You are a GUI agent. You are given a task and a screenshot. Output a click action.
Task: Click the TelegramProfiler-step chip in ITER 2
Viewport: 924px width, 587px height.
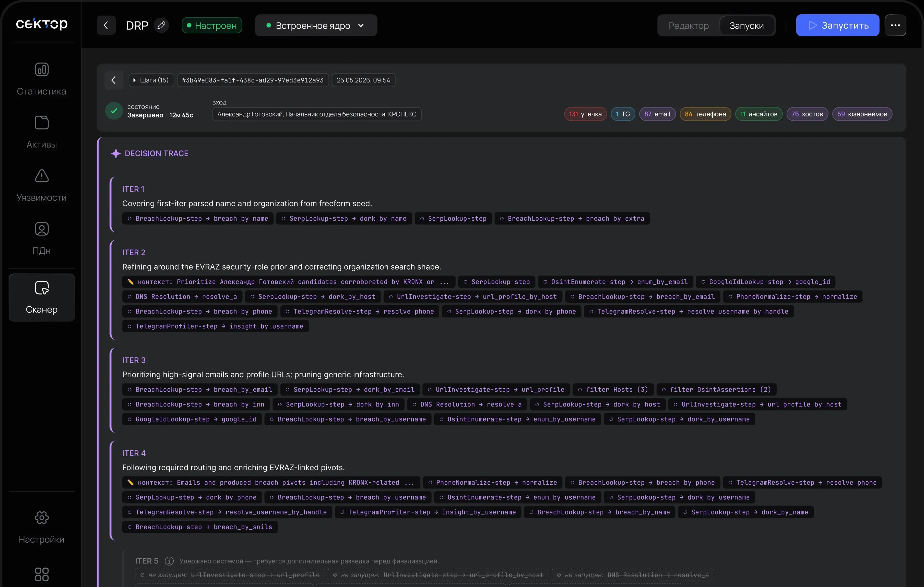click(x=215, y=327)
